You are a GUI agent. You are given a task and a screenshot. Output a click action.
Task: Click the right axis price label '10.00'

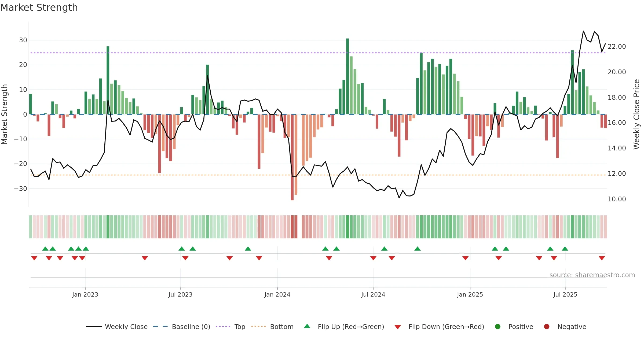pos(617,199)
